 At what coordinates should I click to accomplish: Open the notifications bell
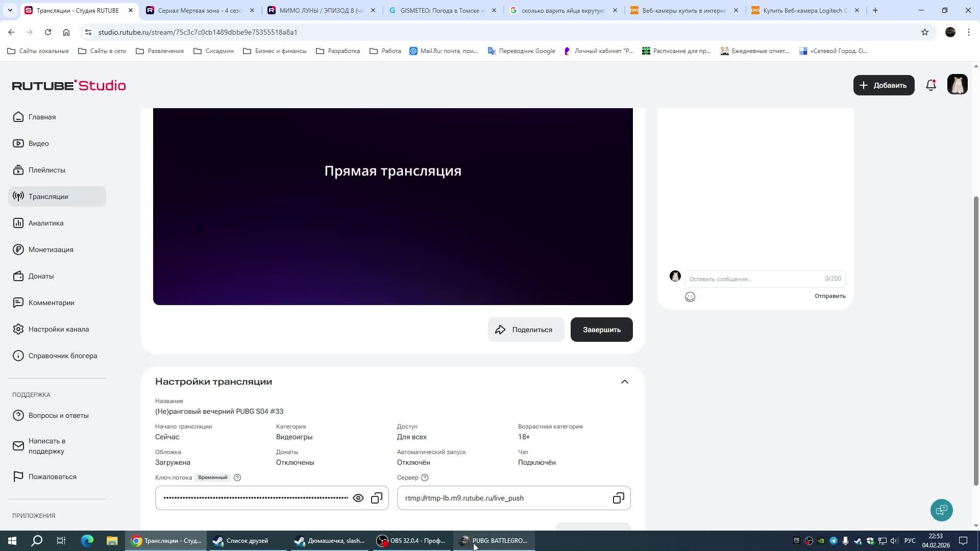pyautogui.click(x=931, y=85)
